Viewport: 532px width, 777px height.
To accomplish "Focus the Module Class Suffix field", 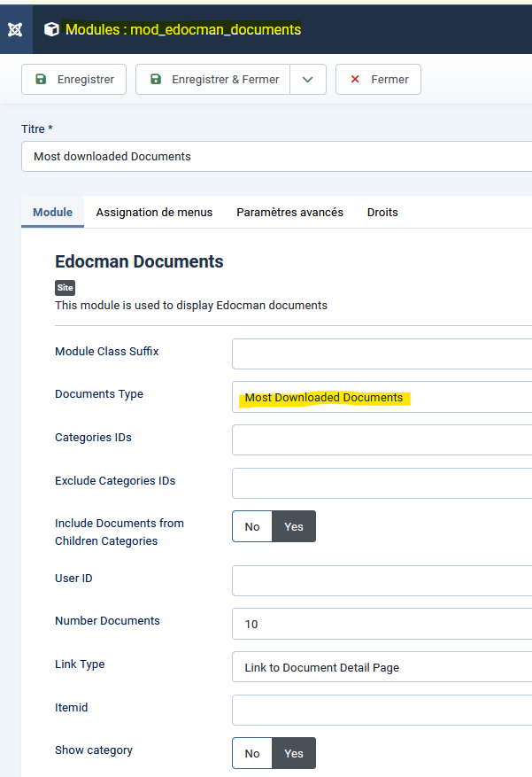I will pos(382,354).
